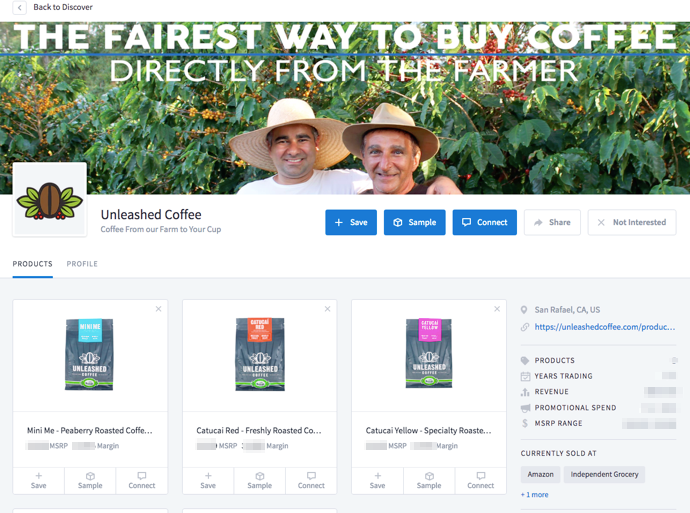Image resolution: width=690 pixels, height=513 pixels.
Task: Click the PRODUCTS stat label
Action: (554, 360)
